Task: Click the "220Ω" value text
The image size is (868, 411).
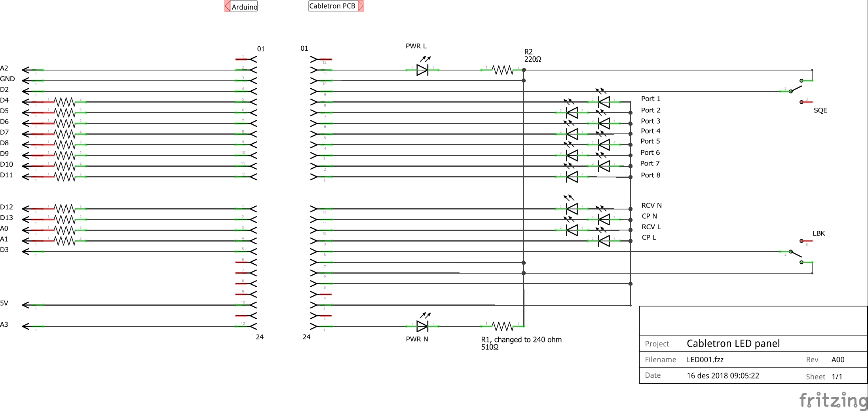Action: pos(533,59)
